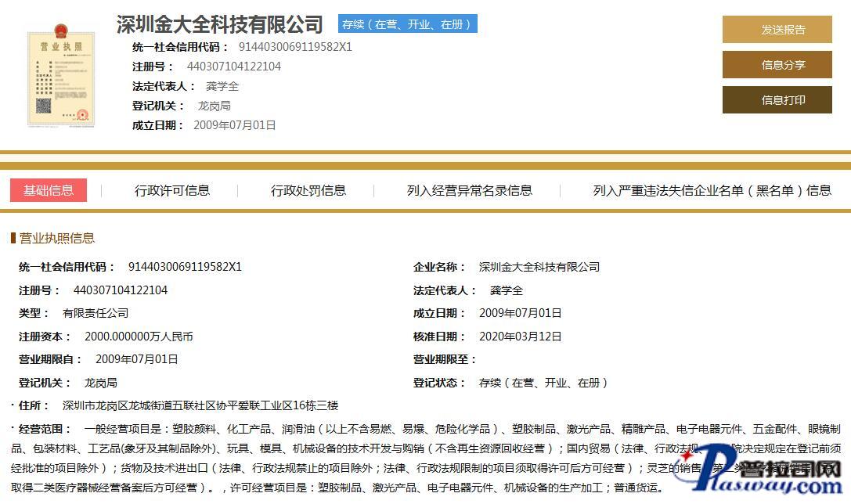Open the business license thumbnail image

(x=61, y=78)
